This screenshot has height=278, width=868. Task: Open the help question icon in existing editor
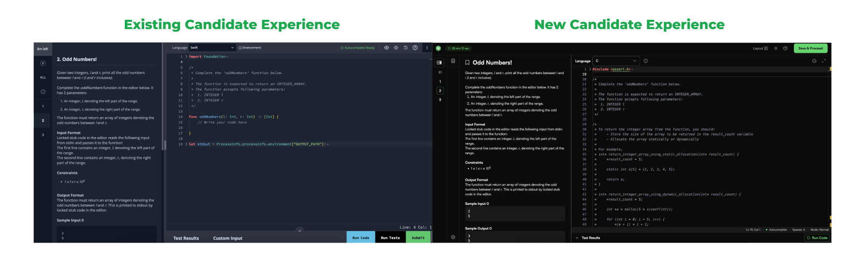click(x=415, y=47)
